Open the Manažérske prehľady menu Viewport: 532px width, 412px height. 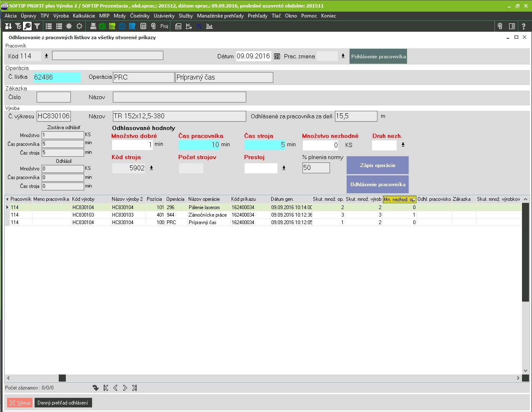click(220, 16)
